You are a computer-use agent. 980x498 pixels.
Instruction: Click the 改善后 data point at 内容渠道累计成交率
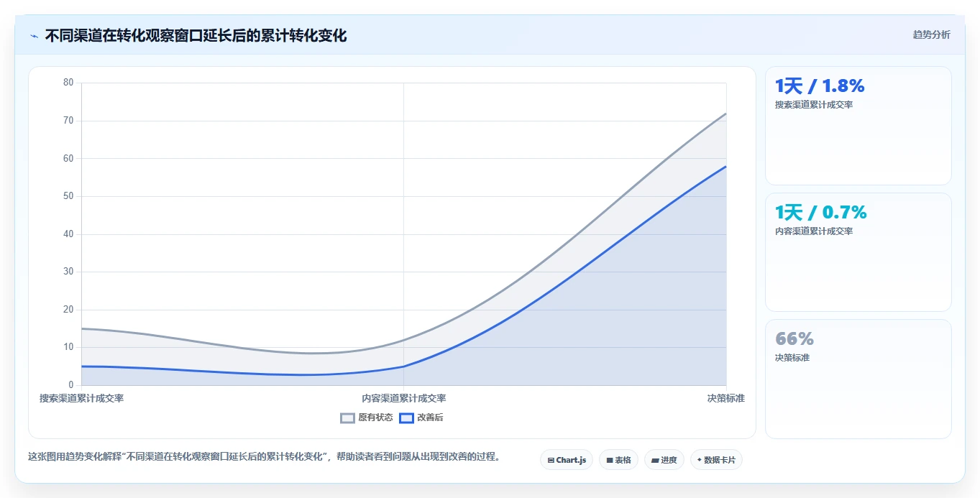tap(404, 366)
